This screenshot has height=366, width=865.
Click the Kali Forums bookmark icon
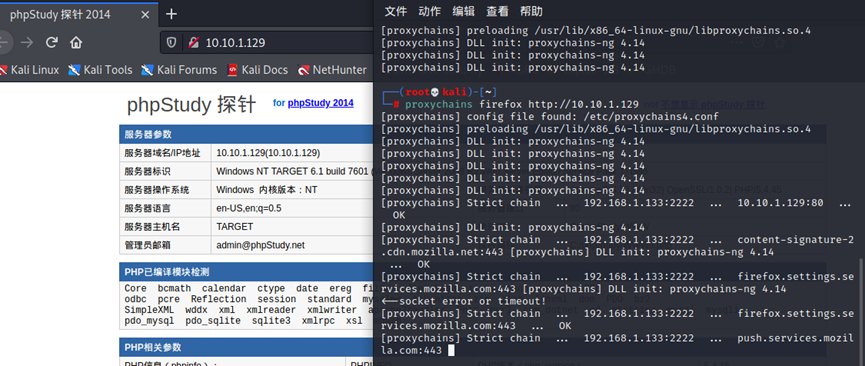tap(147, 70)
